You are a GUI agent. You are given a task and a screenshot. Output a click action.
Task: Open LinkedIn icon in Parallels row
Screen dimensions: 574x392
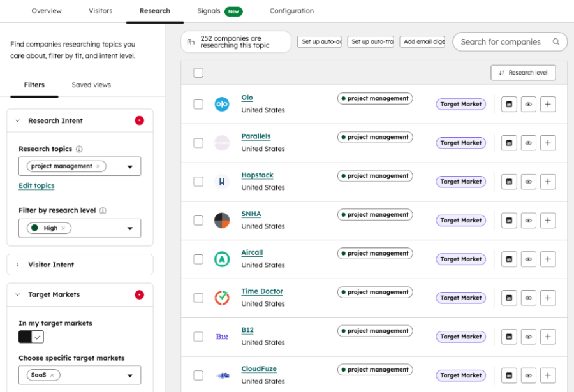pyautogui.click(x=509, y=143)
